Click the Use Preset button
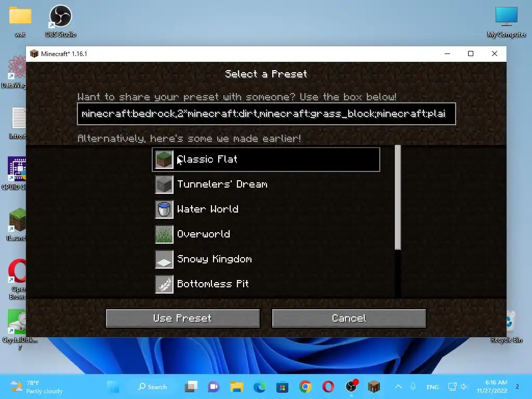The height and width of the screenshot is (399, 532). click(x=183, y=318)
